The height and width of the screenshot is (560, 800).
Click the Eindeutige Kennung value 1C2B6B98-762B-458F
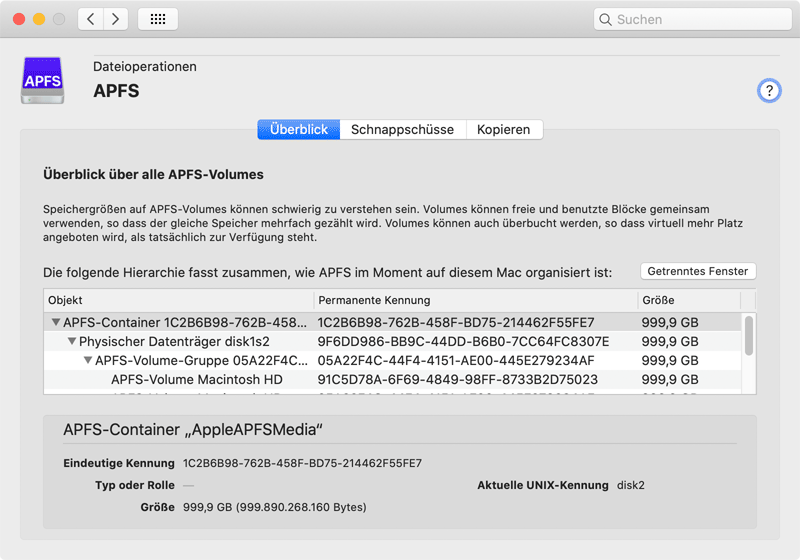302,463
